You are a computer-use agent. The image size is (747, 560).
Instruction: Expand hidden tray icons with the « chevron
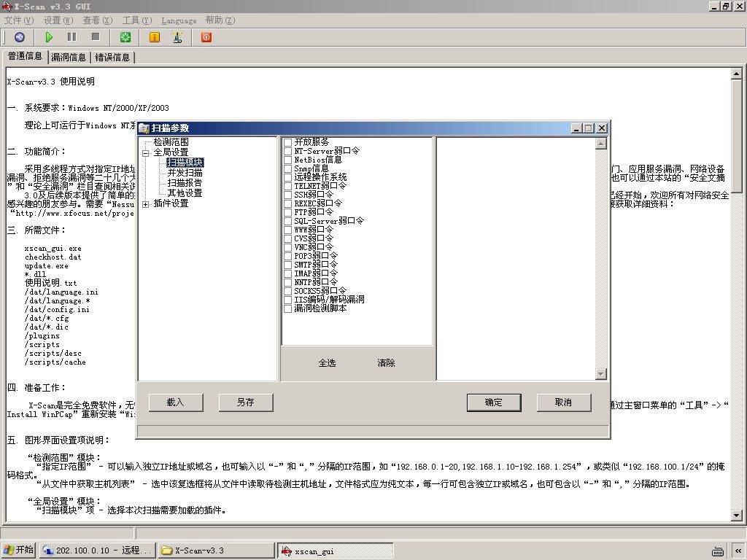point(738,551)
